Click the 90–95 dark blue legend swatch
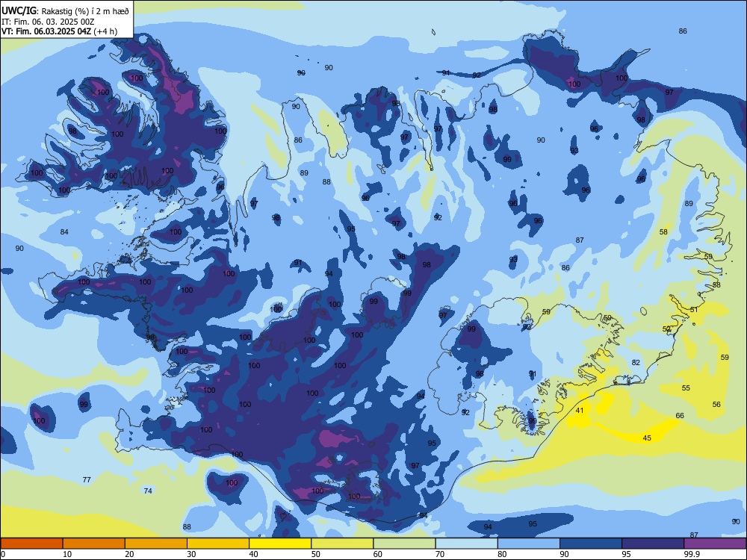The height and width of the screenshot is (560, 747). coord(591,544)
